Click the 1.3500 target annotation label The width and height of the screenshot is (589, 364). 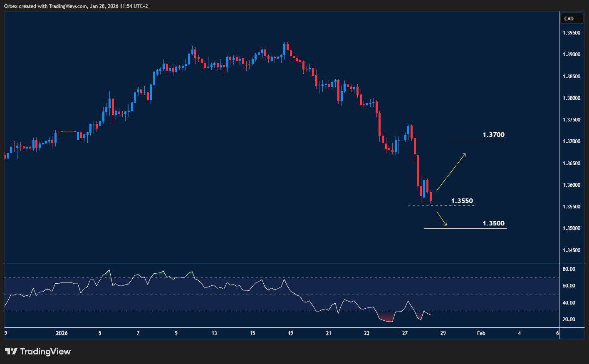click(493, 223)
